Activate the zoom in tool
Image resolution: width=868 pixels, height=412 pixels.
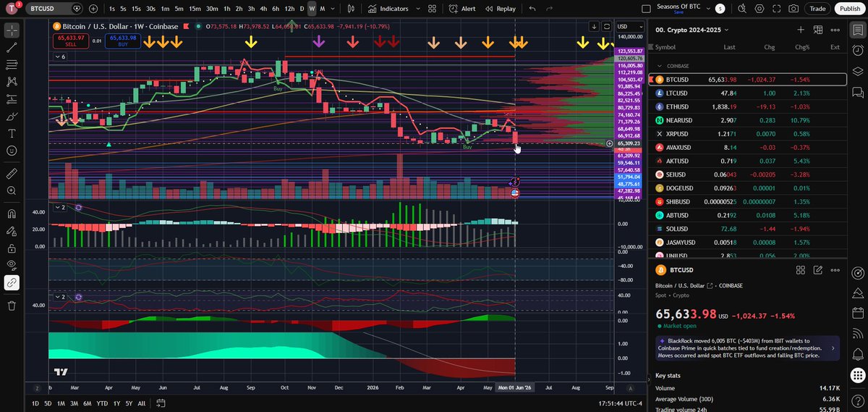click(12, 191)
